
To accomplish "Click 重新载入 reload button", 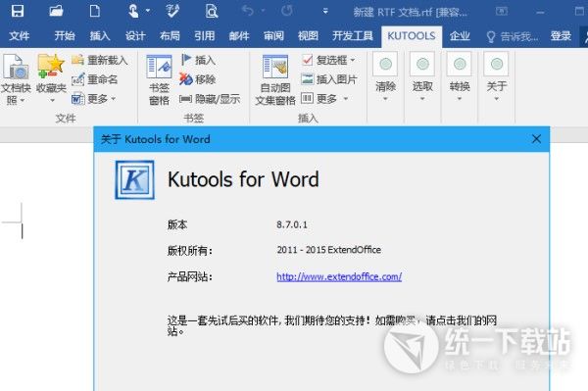I will [100, 60].
